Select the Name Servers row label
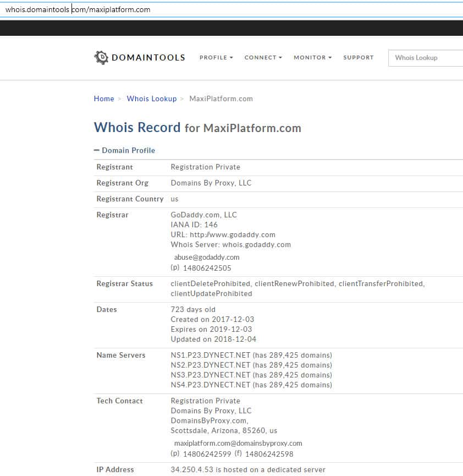 point(121,355)
